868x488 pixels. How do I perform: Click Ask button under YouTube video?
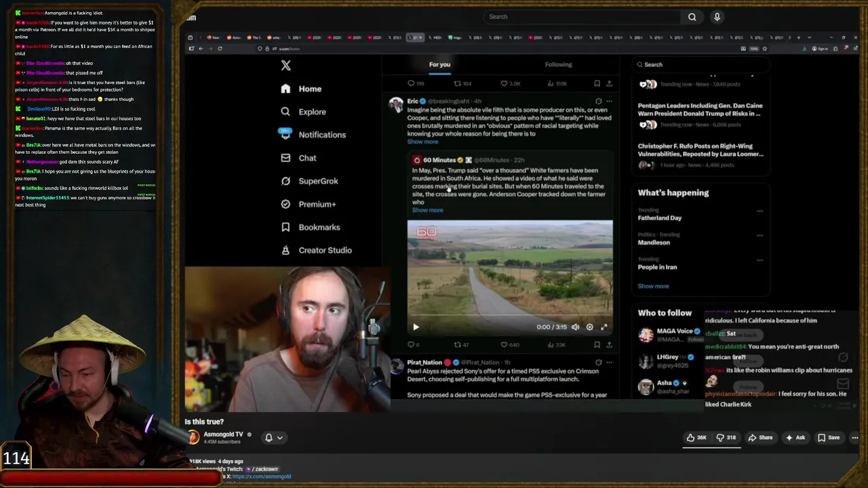(795, 438)
